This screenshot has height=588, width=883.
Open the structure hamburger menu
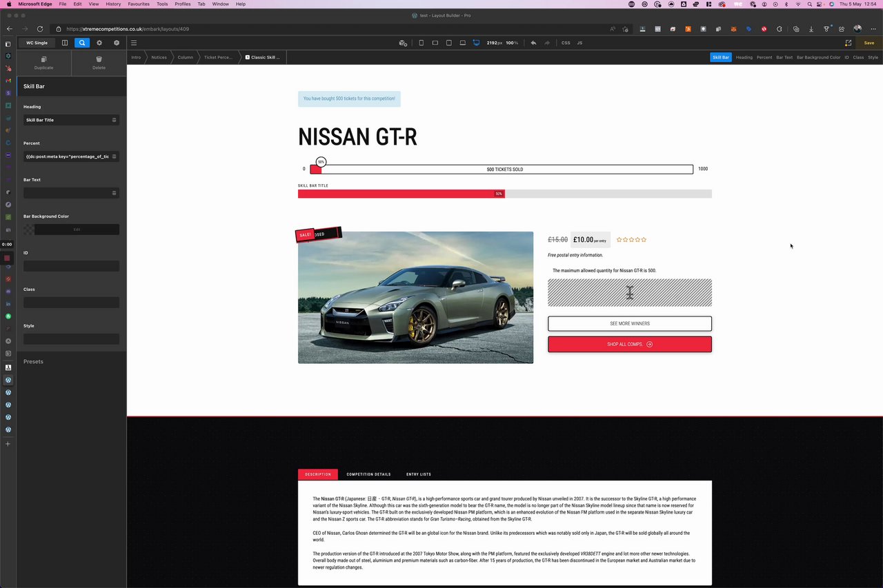pyautogui.click(x=134, y=43)
